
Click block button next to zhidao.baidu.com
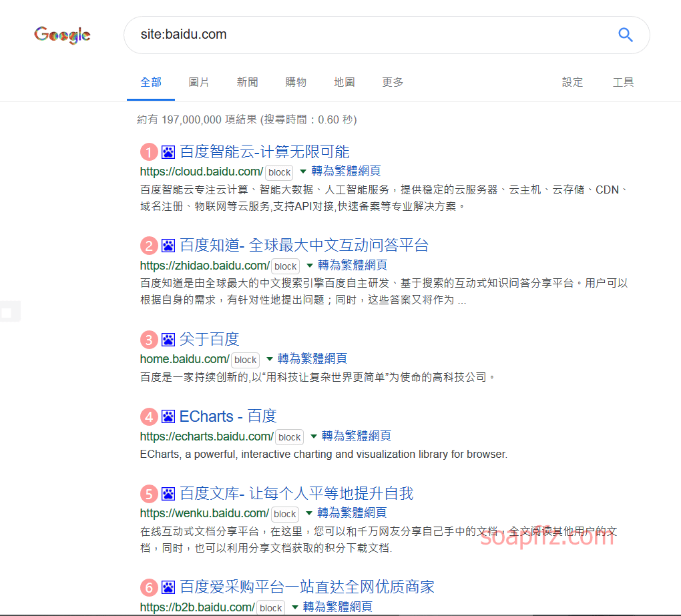point(285,266)
